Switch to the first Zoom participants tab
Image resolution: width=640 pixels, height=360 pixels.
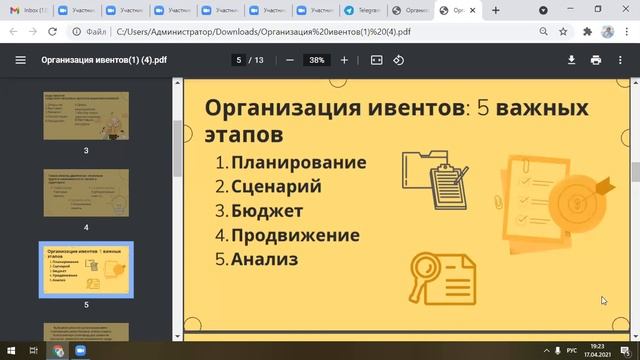[77, 10]
